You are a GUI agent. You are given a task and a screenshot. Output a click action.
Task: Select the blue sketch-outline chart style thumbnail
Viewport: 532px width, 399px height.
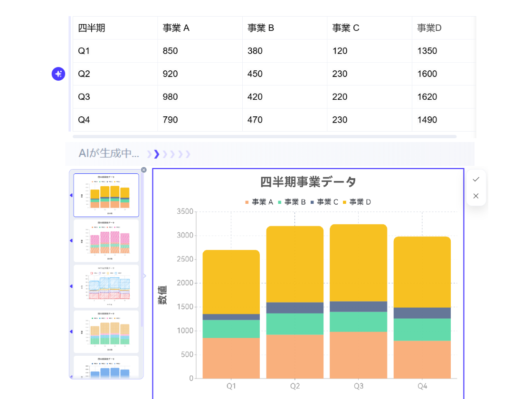point(106,286)
